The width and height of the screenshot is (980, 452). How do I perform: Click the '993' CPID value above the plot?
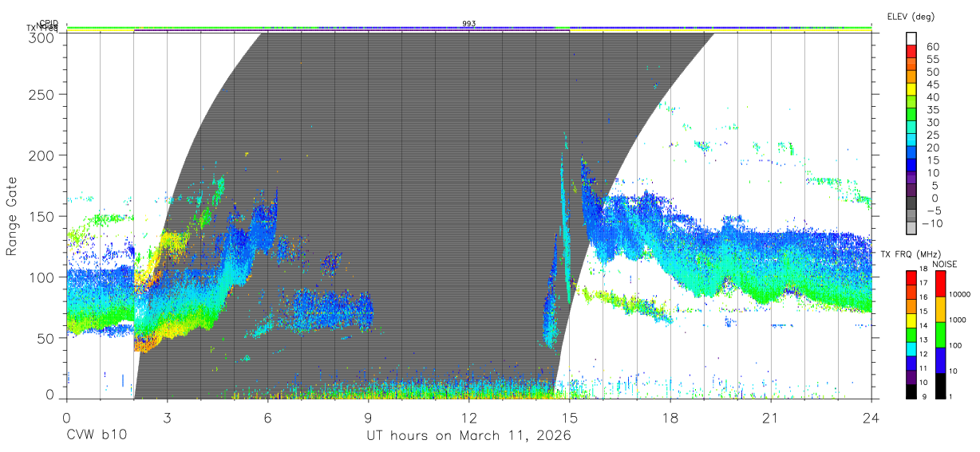tap(468, 24)
